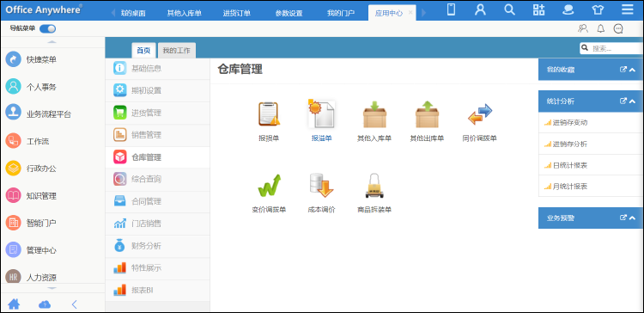
Task: Open the app grid icon in header
Action: click(538, 9)
